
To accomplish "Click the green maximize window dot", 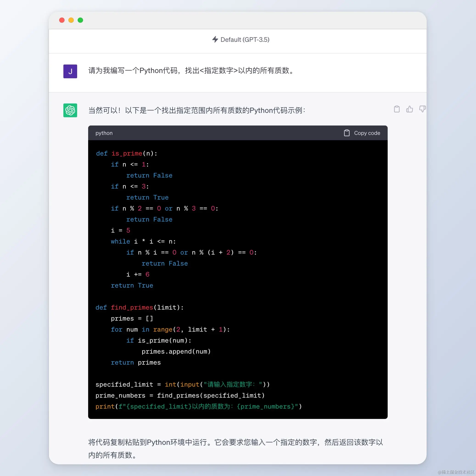I will tap(80, 20).
